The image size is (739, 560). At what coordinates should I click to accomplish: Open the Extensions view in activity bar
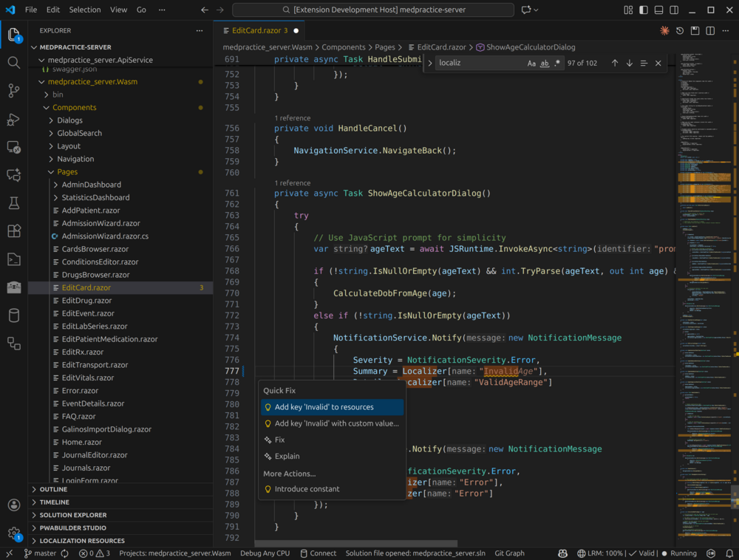click(x=13, y=231)
